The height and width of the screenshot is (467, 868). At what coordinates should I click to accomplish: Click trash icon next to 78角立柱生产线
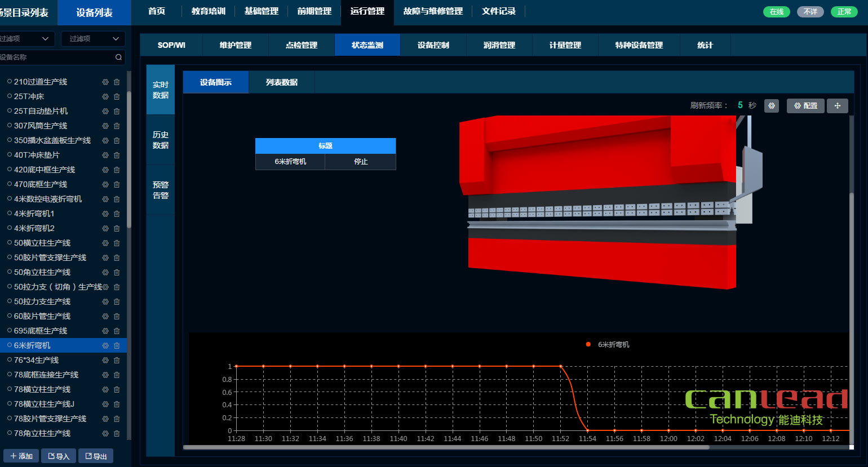click(117, 433)
